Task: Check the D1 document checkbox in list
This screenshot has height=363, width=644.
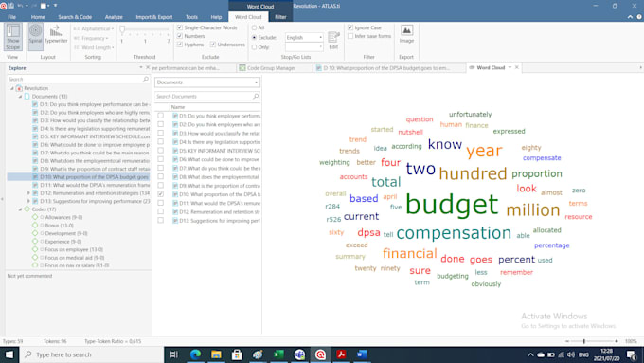Action: click(161, 116)
